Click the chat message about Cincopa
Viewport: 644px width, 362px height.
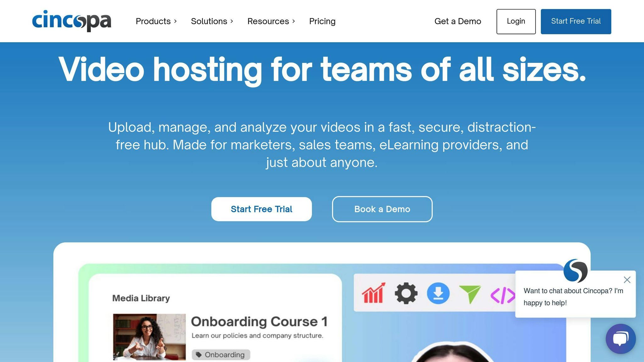[x=573, y=297]
